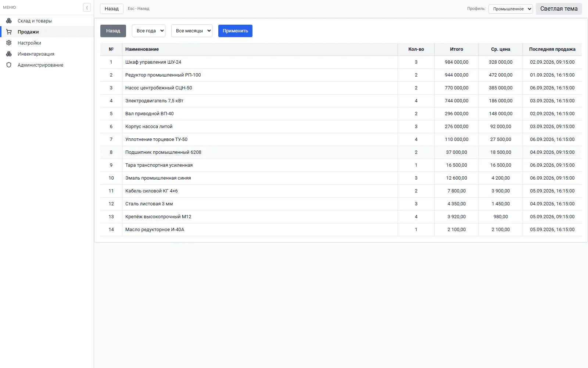The height and width of the screenshot is (368, 588).
Task: Click the Назад button in the top bar
Action: tap(112, 9)
